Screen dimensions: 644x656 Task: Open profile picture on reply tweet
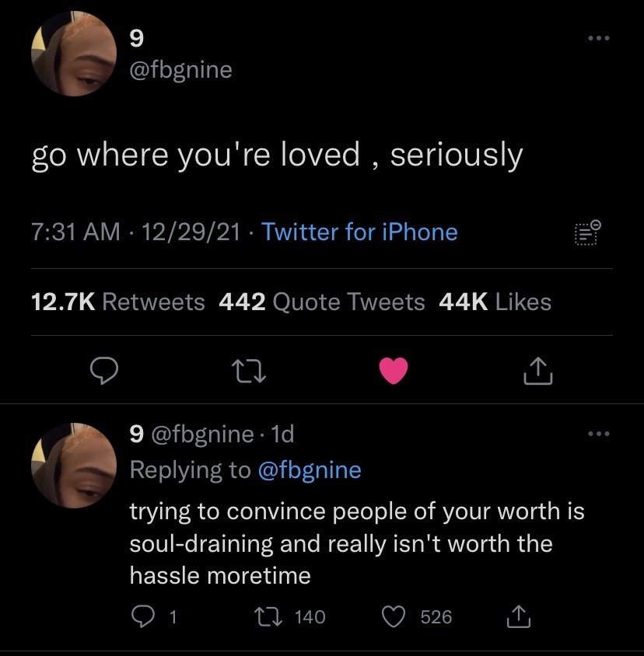pyautogui.click(x=74, y=466)
